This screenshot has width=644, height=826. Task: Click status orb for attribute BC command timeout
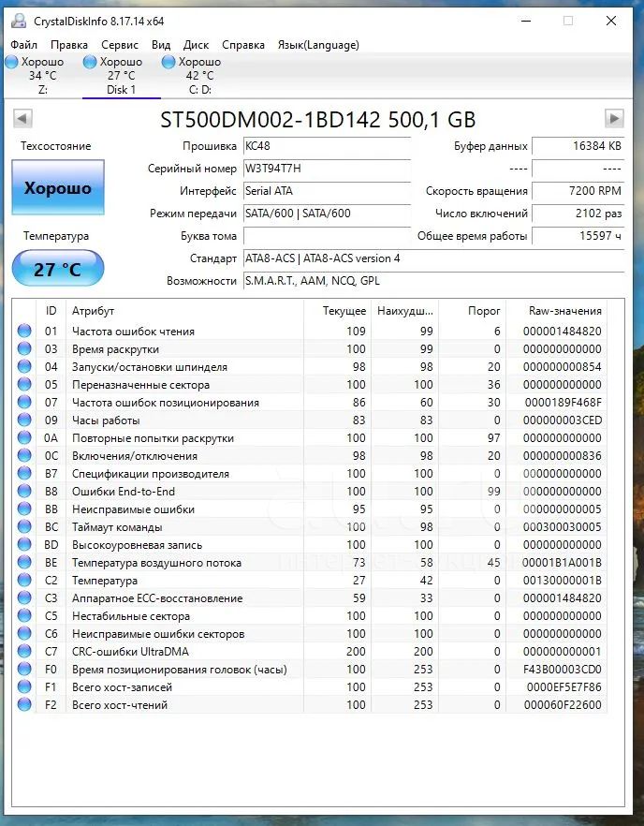[24, 526]
